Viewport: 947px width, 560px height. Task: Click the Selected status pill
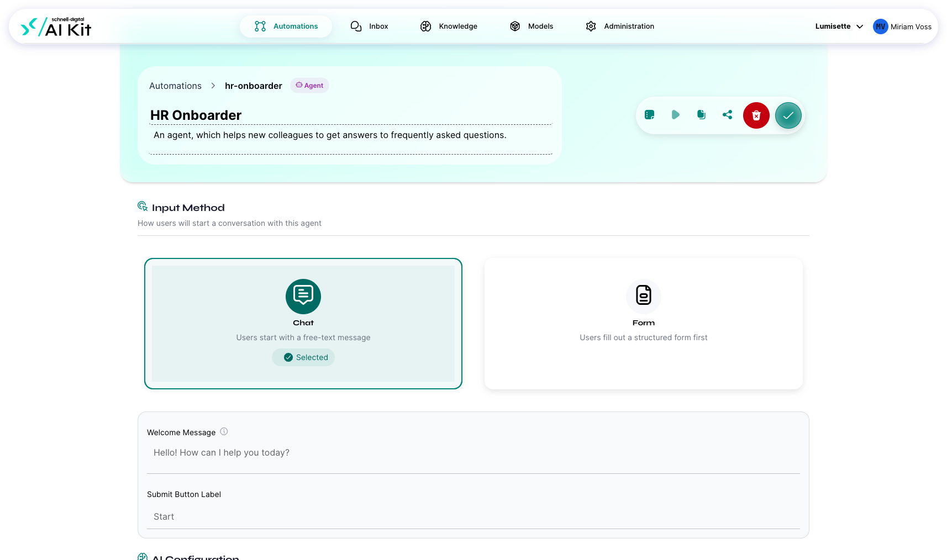click(x=303, y=357)
